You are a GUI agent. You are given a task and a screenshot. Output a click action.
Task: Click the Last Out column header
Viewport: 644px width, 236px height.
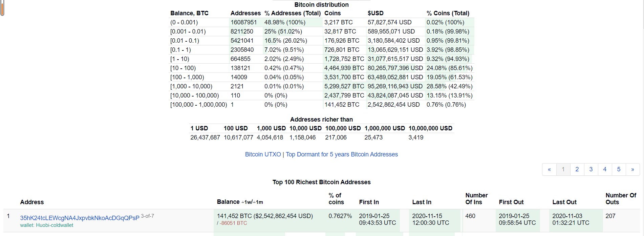(x=564, y=202)
